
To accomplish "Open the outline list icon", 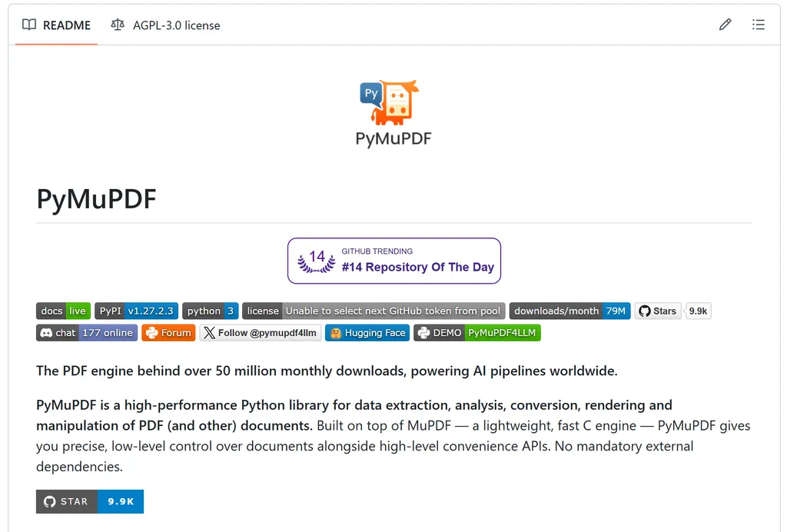I will click(x=759, y=25).
